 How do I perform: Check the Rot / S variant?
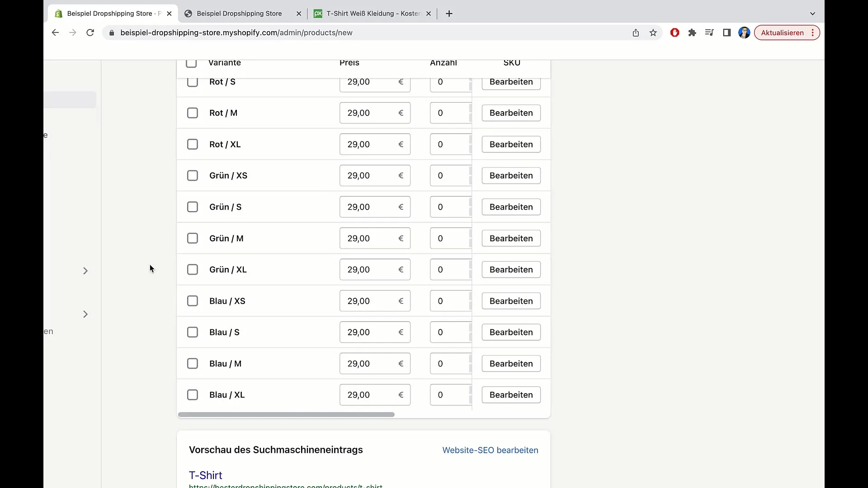point(193,82)
